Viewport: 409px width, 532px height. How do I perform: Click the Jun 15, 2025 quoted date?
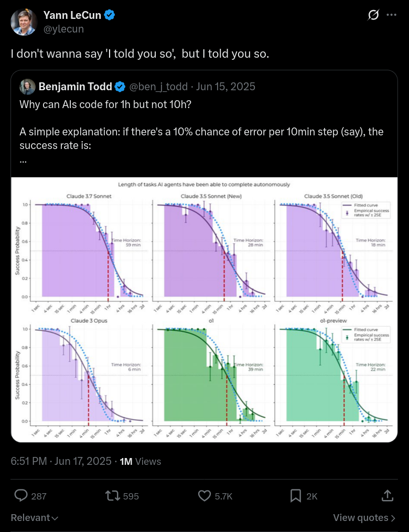tap(225, 87)
